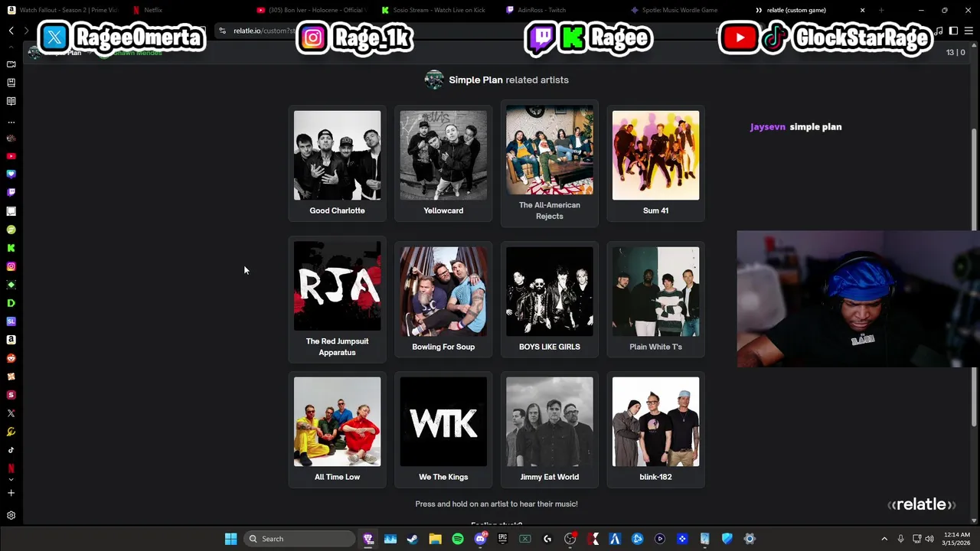
Task: Select the BOYS LIKE GIRLS card
Action: [550, 299]
